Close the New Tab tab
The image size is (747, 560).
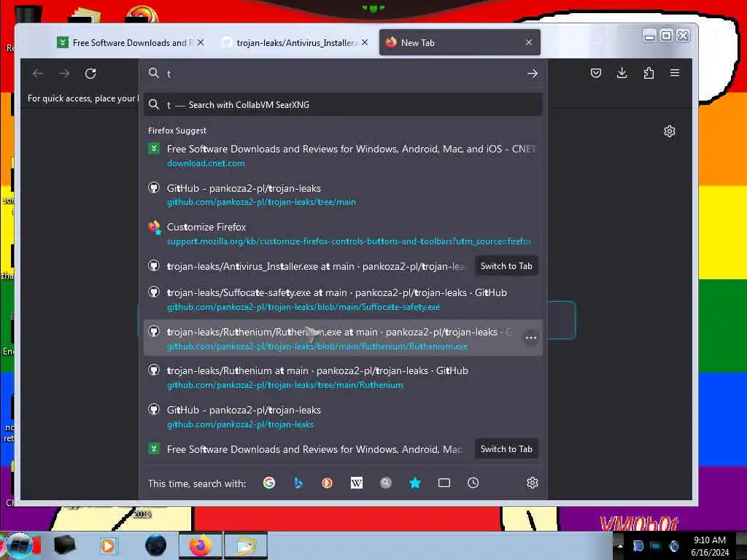(x=529, y=42)
